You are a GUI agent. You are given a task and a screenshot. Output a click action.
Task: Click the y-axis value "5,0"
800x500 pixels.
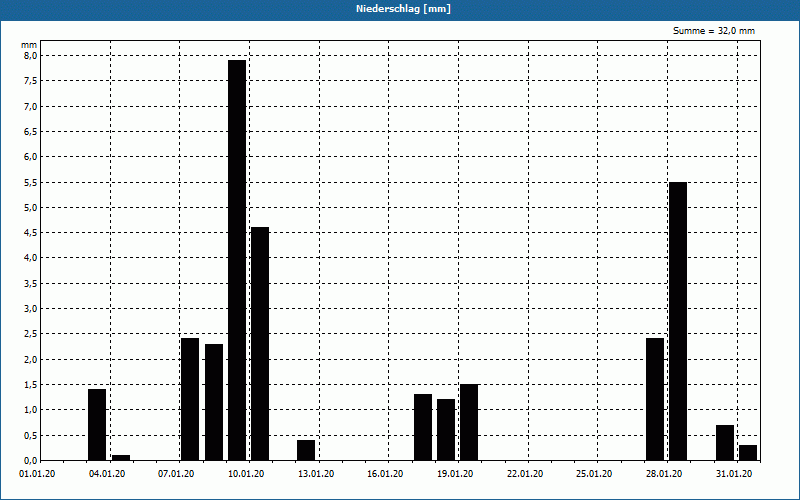31,207
